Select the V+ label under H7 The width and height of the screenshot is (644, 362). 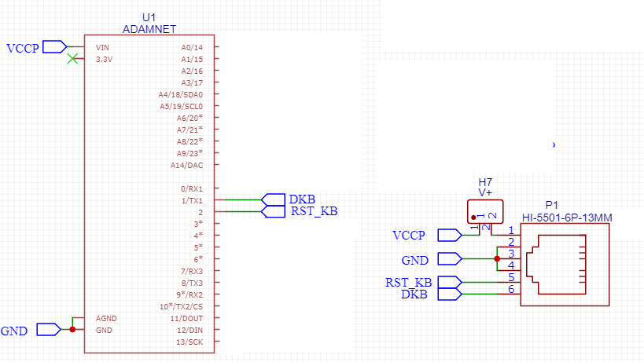pos(485,192)
